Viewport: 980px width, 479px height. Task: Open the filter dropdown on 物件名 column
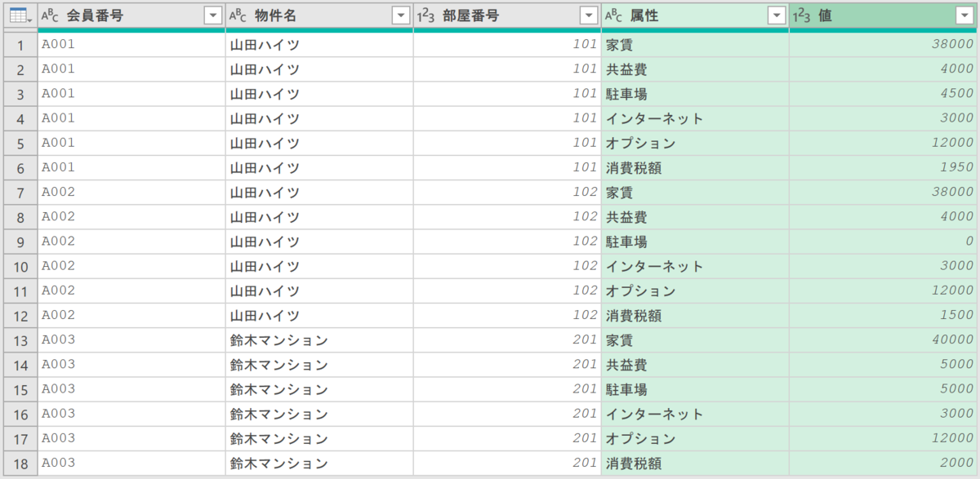pos(400,15)
